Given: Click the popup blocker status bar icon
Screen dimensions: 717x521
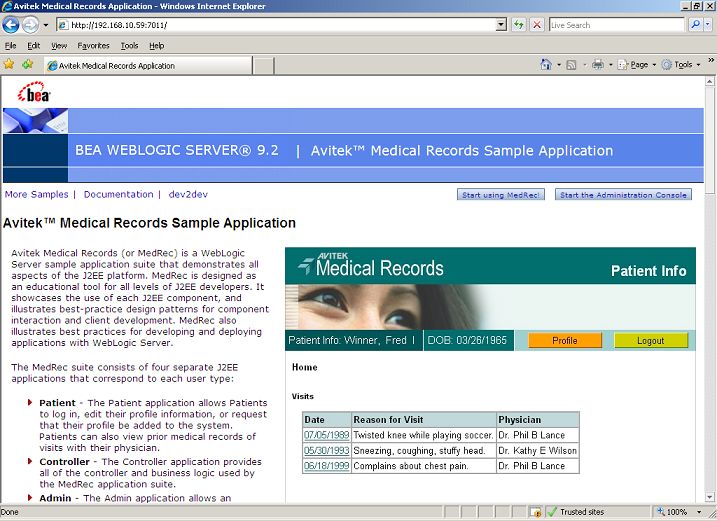Looking at the screenshot, I should [535, 512].
